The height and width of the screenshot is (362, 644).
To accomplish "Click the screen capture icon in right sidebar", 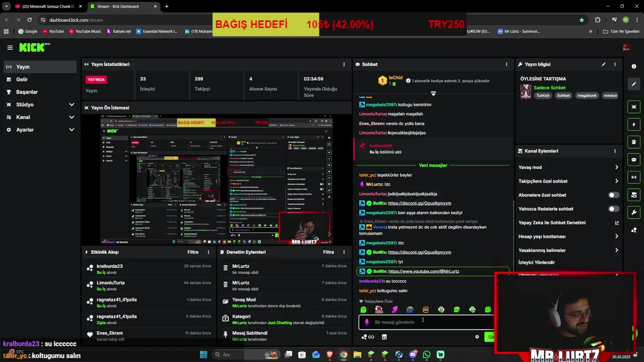I will (634, 107).
